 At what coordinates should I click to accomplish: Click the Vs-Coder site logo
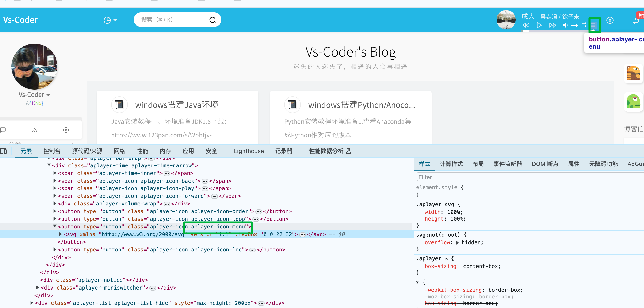point(20,20)
